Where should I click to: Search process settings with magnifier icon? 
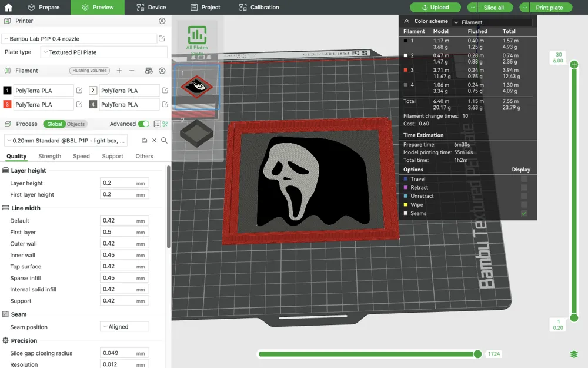(x=164, y=141)
